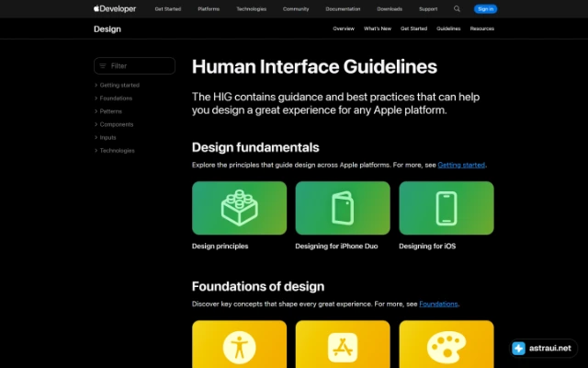Click the Designing for iOS caption
Viewport: 588px width, 368px height.
coord(427,246)
